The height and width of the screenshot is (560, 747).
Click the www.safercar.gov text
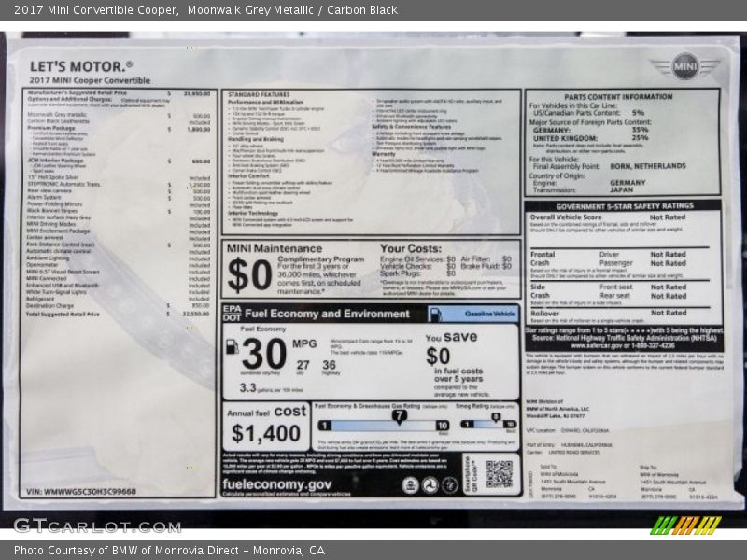click(597, 345)
